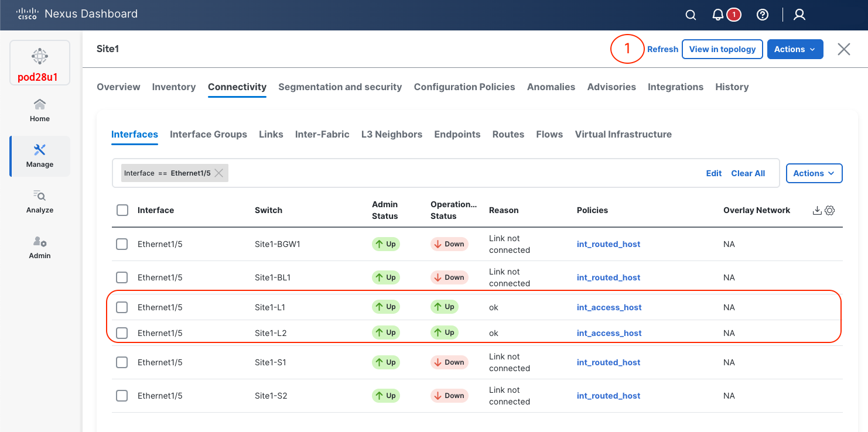This screenshot has height=432, width=868.
Task: Click the table export download icon
Action: pyautogui.click(x=817, y=210)
